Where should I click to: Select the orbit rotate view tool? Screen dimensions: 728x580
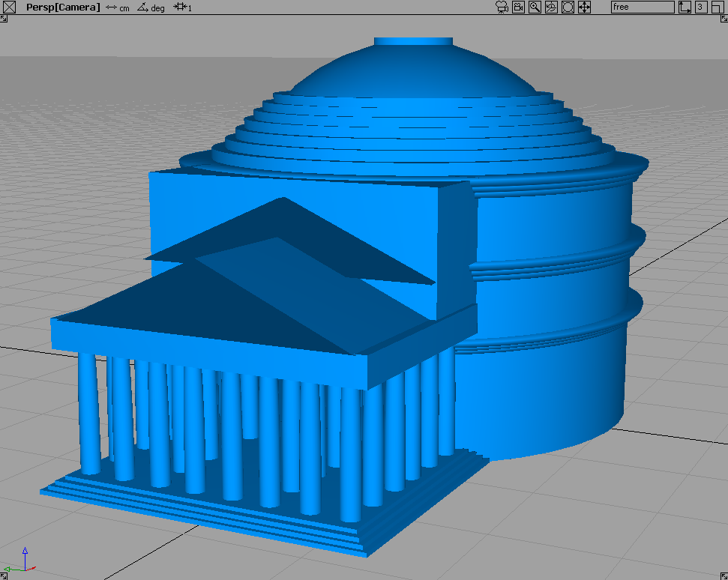point(551,7)
